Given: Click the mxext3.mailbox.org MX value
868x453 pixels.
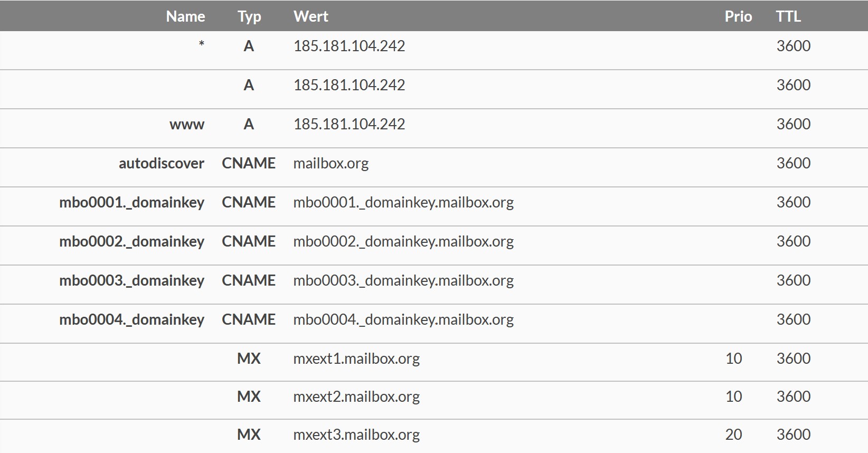Looking at the screenshot, I should pyautogui.click(x=356, y=435).
